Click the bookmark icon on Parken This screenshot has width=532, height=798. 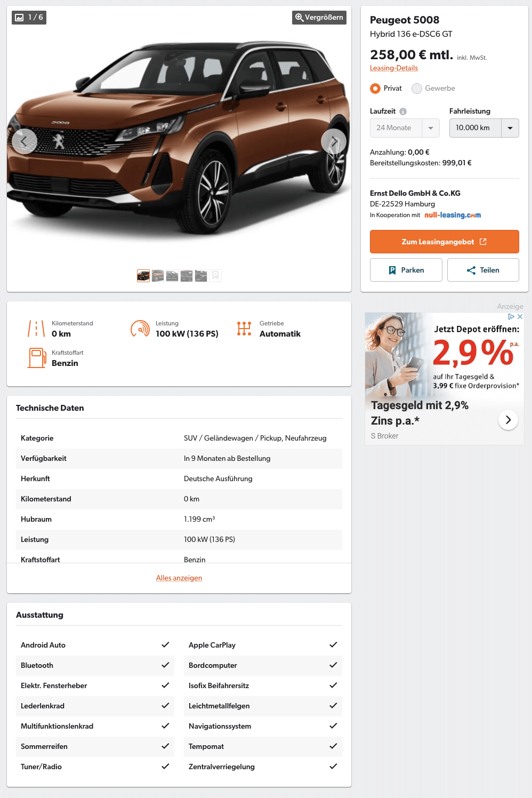pos(392,270)
